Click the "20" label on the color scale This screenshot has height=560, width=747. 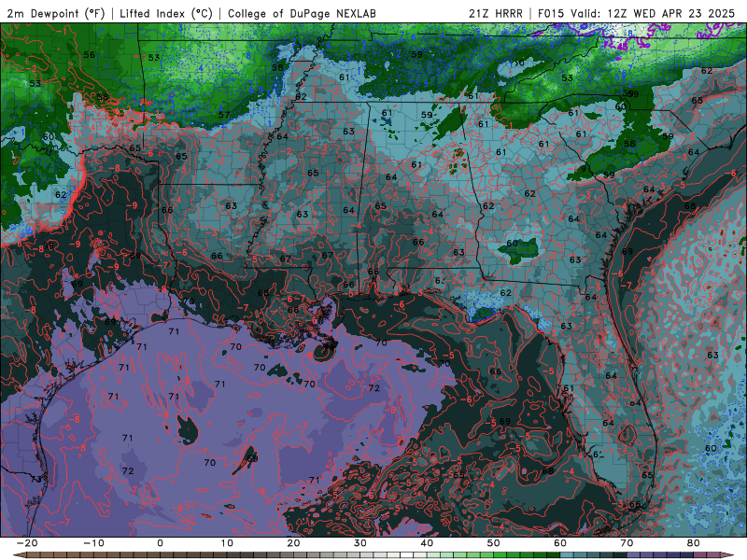[x=293, y=543]
